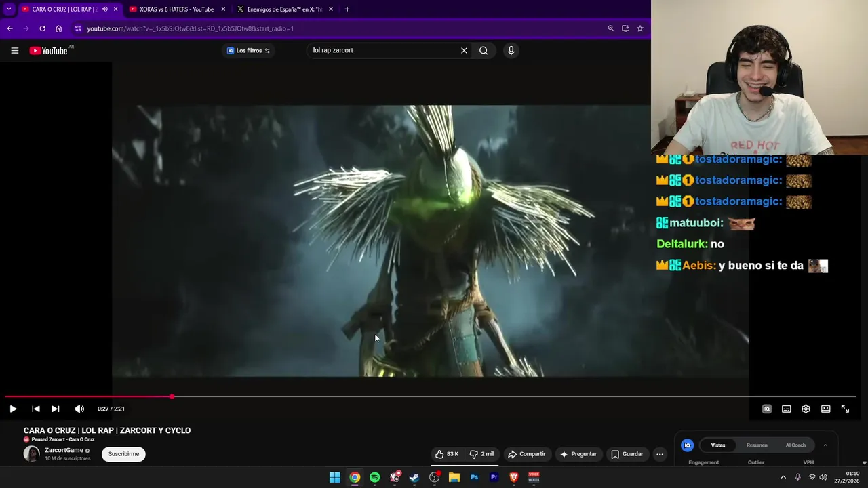This screenshot has height=488, width=868.
Task: Open the browser zoom magnifier icon
Action: 611,28
